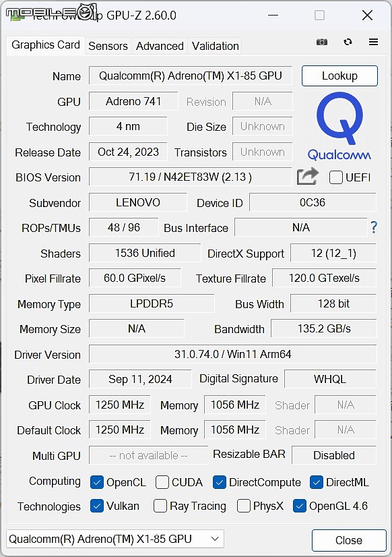Screen dimensions: 392x557
Task: Click the DirectX Support field 12 (12_1)
Action: [x=333, y=253]
